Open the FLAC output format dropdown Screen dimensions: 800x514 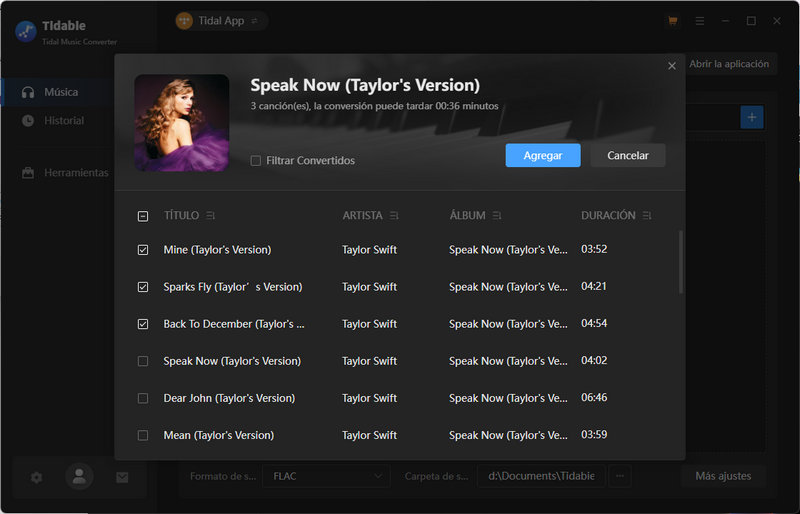pyautogui.click(x=326, y=476)
